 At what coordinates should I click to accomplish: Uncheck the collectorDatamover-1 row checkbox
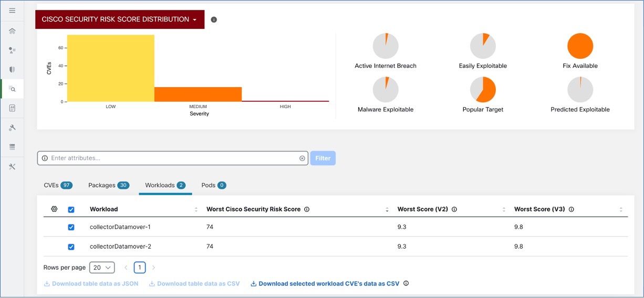coord(71,227)
